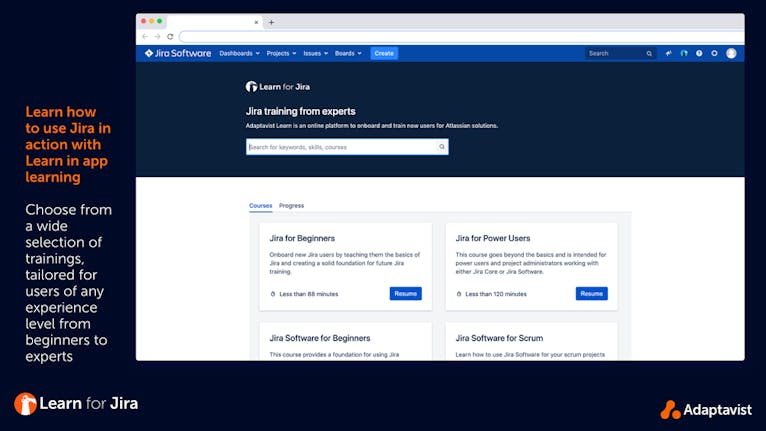The image size is (766, 431).
Task: Open the Dashboards dropdown menu
Action: [x=239, y=53]
